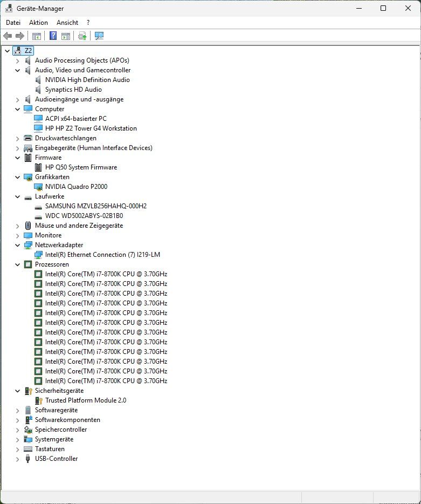The height and width of the screenshot is (504, 421).
Task: Expand the Systemgeräte category
Action: point(18,439)
